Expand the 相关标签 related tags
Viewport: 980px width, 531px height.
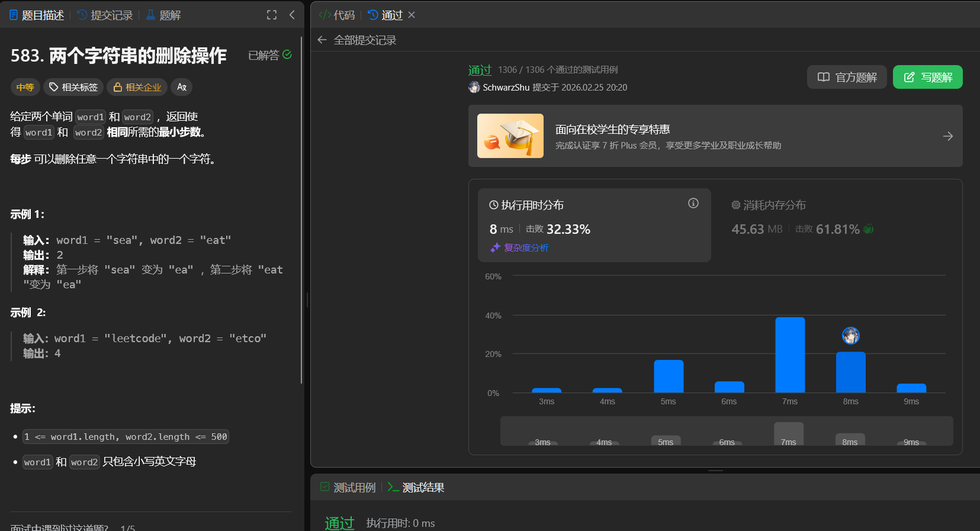73,87
